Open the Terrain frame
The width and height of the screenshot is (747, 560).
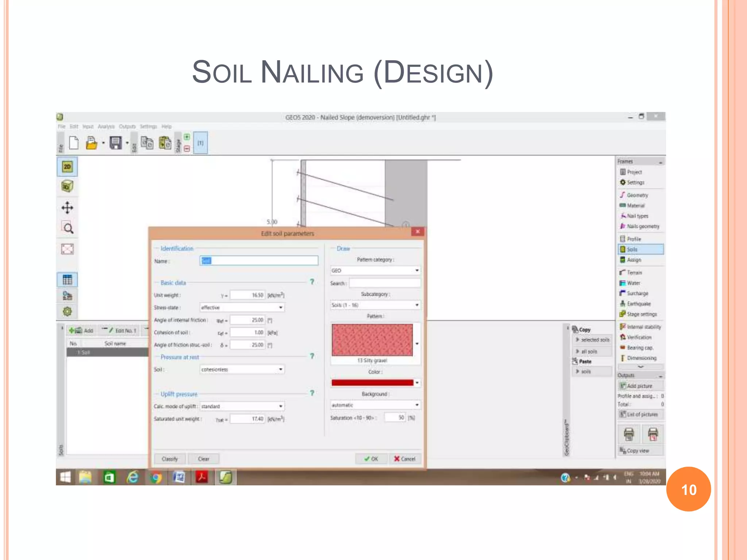[x=634, y=272]
